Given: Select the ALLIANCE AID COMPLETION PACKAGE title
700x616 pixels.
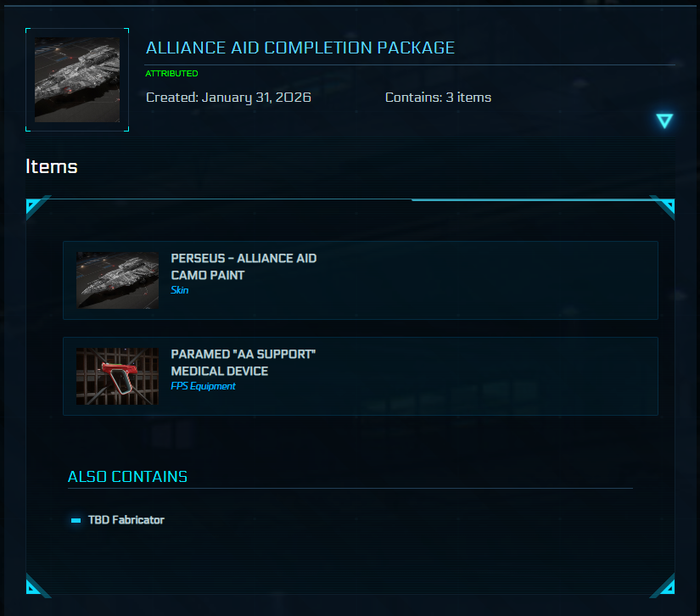Looking at the screenshot, I should tap(300, 48).
